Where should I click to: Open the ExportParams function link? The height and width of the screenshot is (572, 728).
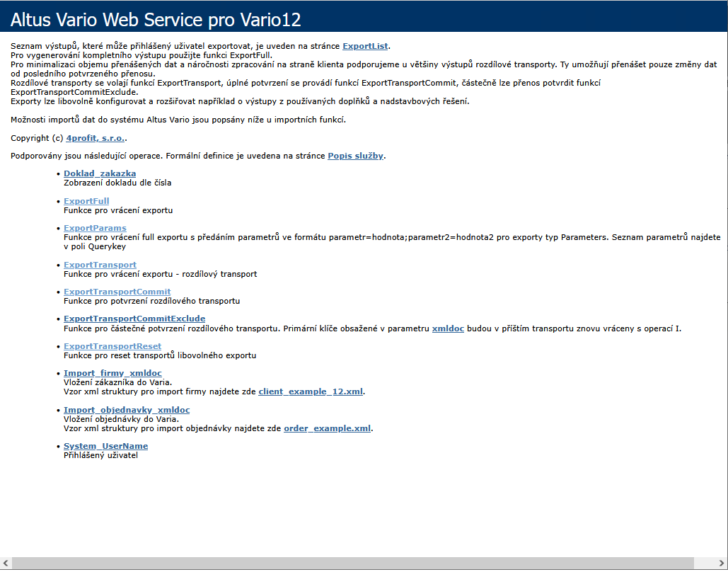[95, 227]
